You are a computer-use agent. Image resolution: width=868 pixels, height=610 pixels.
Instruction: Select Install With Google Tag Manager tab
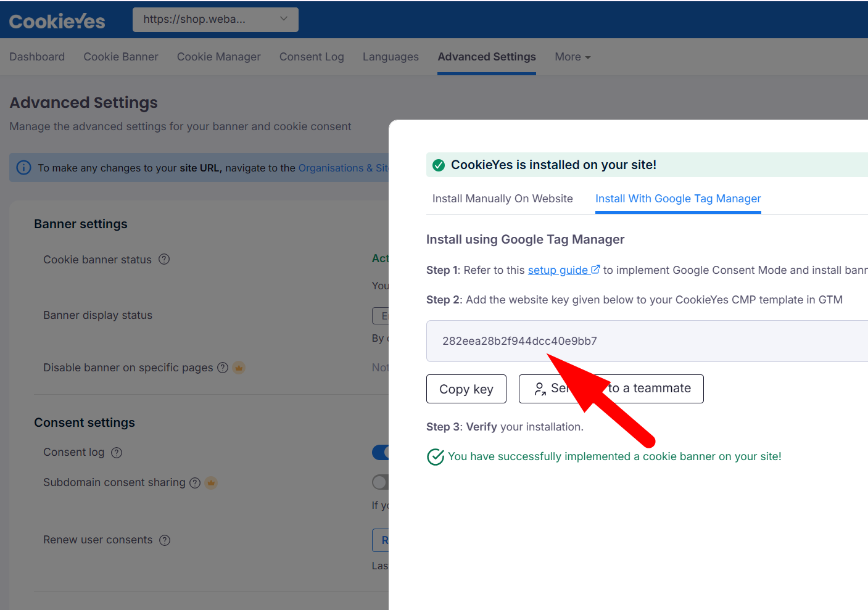tap(677, 199)
